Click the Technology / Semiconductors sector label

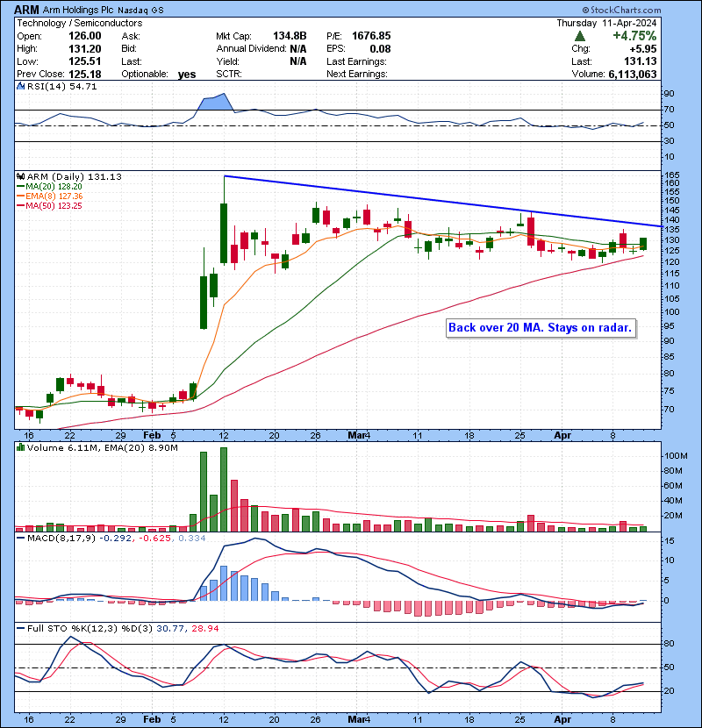[x=80, y=23]
